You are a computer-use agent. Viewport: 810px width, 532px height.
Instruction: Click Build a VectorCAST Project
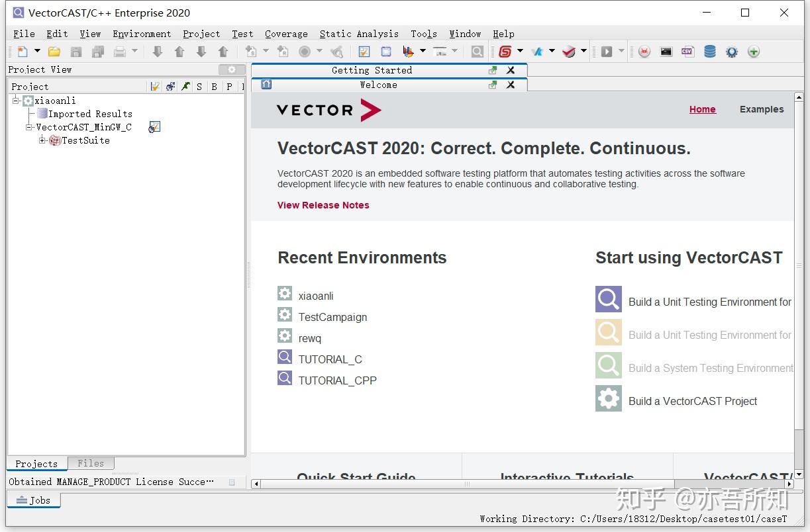[x=692, y=401]
